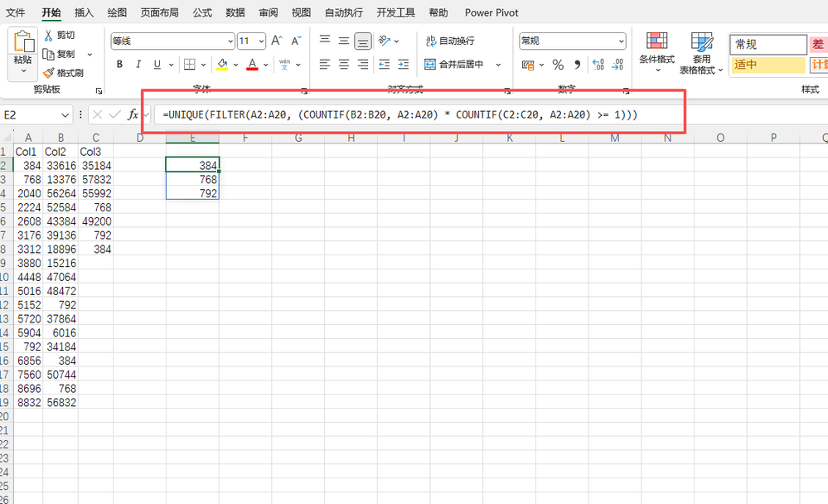
Task: Decrease decimal places
Action: [x=617, y=65]
